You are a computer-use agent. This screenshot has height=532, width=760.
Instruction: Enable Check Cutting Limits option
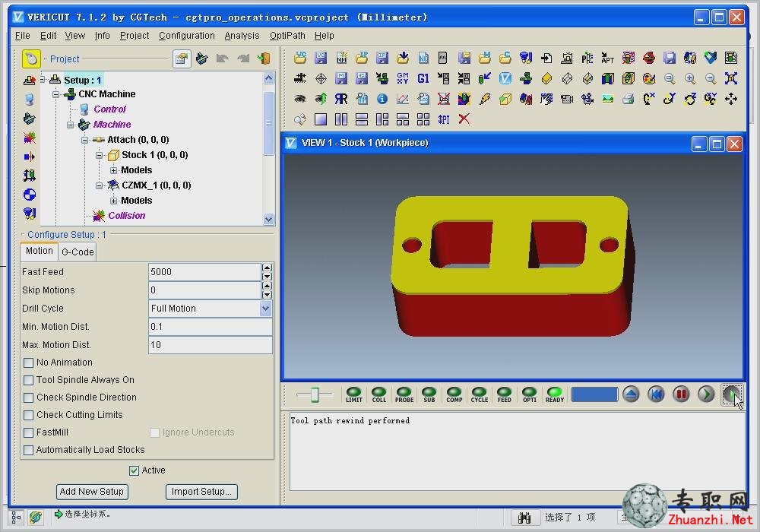click(29, 415)
